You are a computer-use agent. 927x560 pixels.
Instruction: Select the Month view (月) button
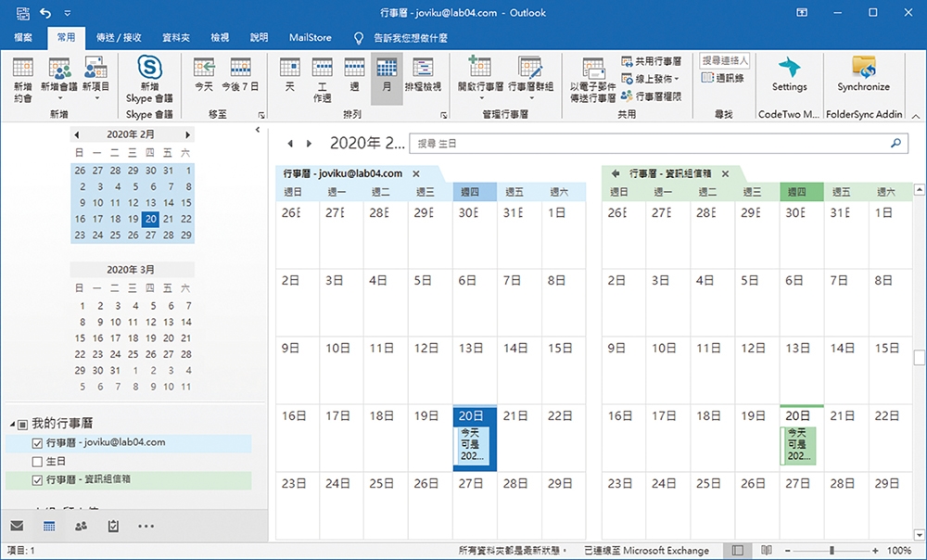[387, 78]
